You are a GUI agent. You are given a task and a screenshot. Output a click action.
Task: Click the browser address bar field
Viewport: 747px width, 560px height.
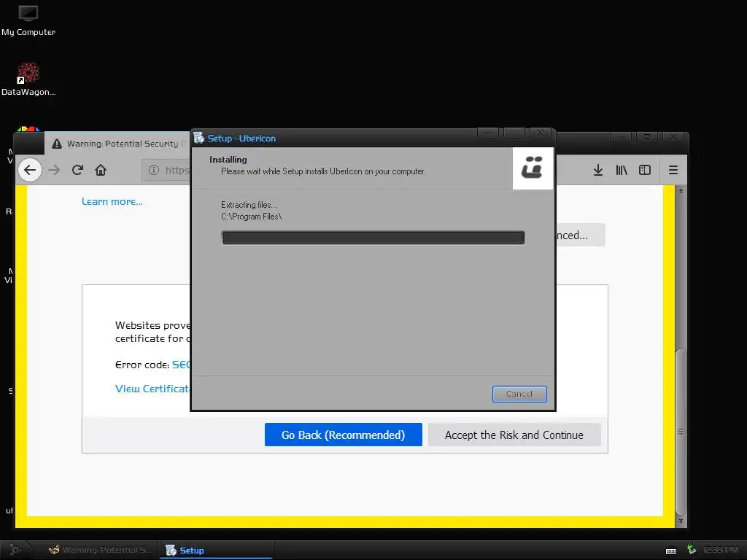(x=167, y=170)
